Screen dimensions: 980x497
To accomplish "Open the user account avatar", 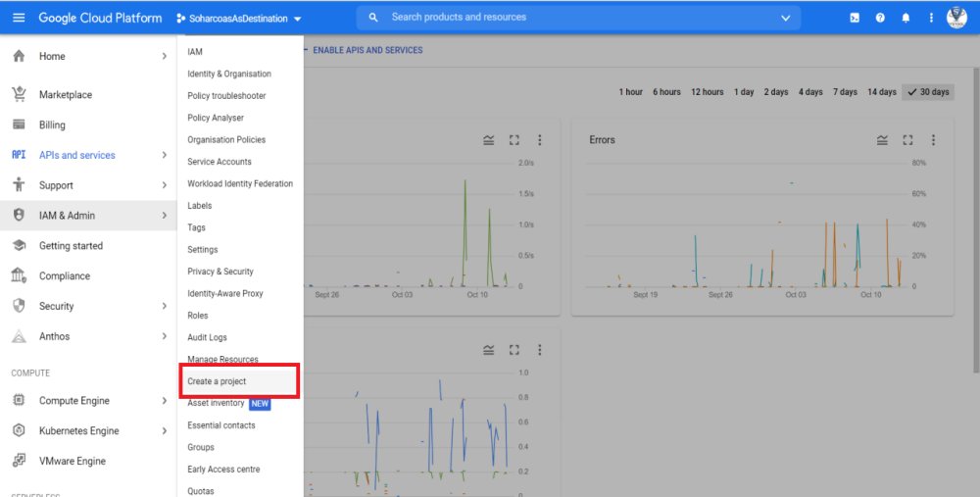I will point(956,18).
